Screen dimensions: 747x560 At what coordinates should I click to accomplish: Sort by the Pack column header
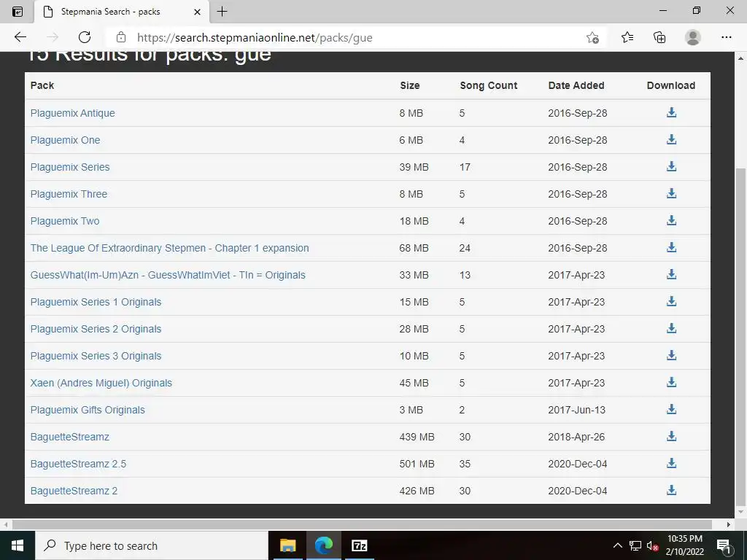point(42,86)
